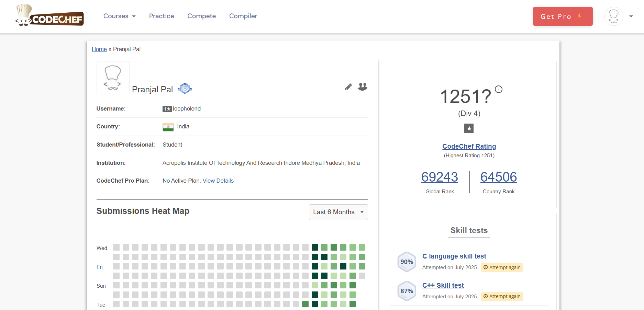Open the CodeChef Rating link
644x310 pixels.
pyautogui.click(x=469, y=146)
